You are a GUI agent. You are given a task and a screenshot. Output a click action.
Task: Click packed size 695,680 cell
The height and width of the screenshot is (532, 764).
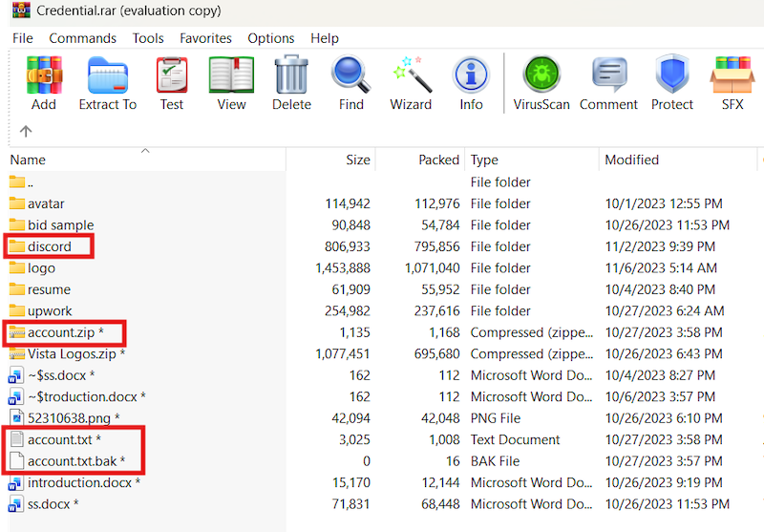click(437, 353)
